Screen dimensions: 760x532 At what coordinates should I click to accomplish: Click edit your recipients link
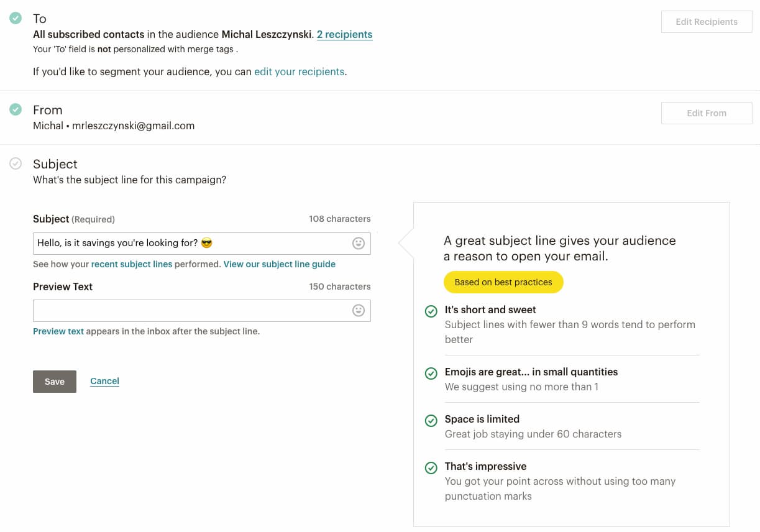(x=300, y=71)
